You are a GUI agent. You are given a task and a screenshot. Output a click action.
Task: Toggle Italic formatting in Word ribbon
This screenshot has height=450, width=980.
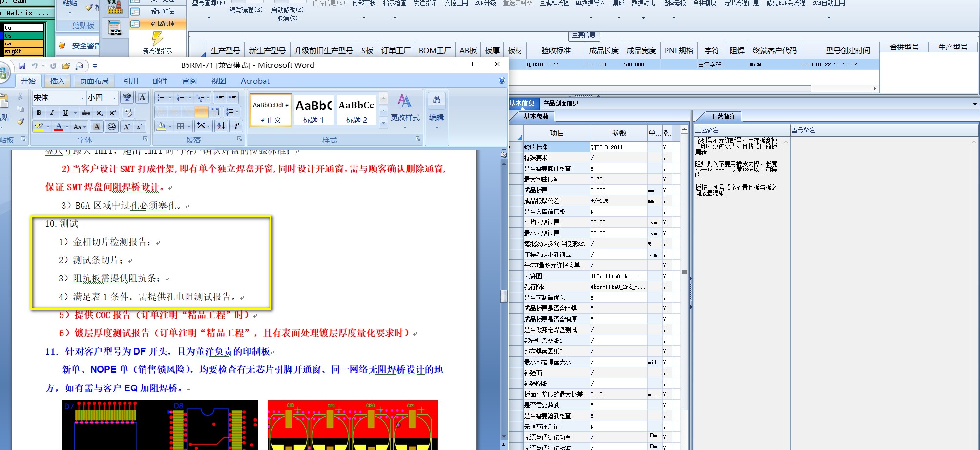pos(52,113)
